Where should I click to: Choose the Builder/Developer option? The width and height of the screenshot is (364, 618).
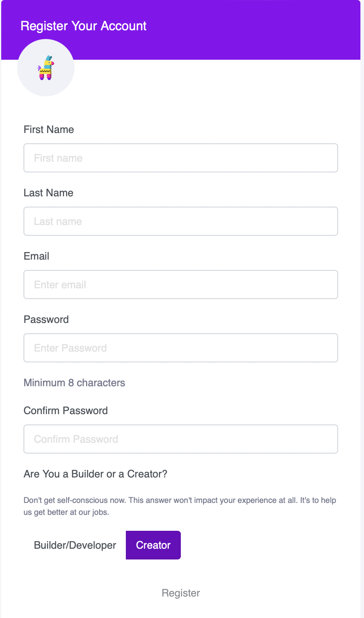tap(75, 545)
